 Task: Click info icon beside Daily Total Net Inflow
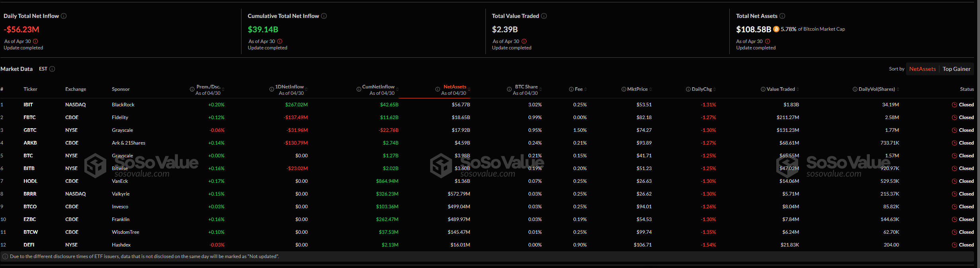click(x=64, y=16)
